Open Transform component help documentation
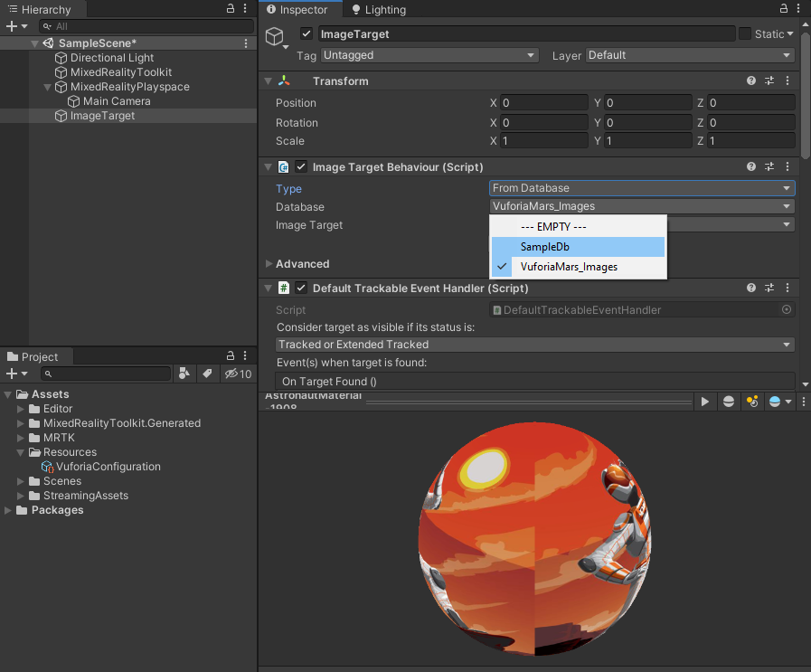The height and width of the screenshot is (672, 811). pos(750,80)
